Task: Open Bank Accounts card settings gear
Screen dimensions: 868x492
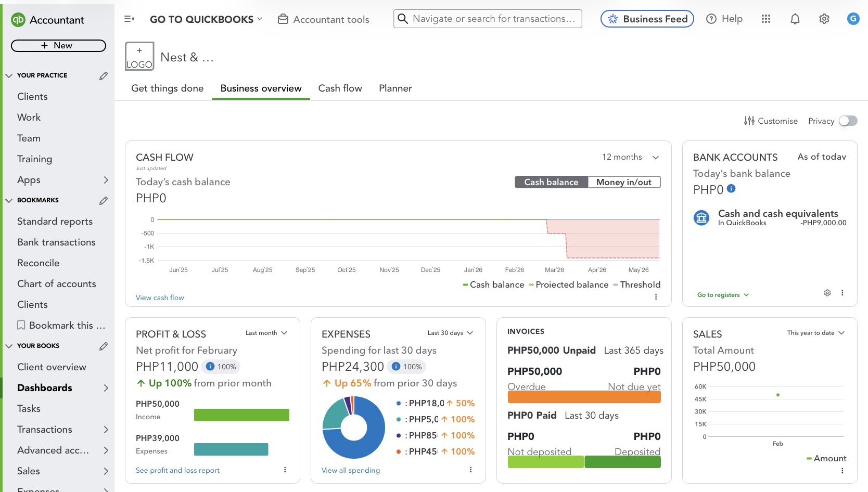Action: coord(827,293)
